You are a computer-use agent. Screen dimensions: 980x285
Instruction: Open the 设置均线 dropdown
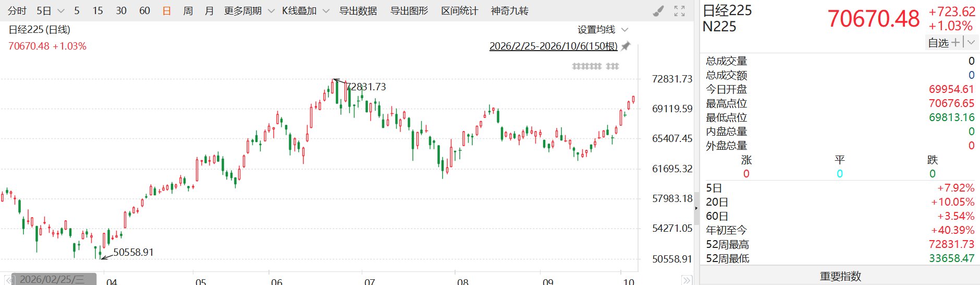click(x=603, y=30)
